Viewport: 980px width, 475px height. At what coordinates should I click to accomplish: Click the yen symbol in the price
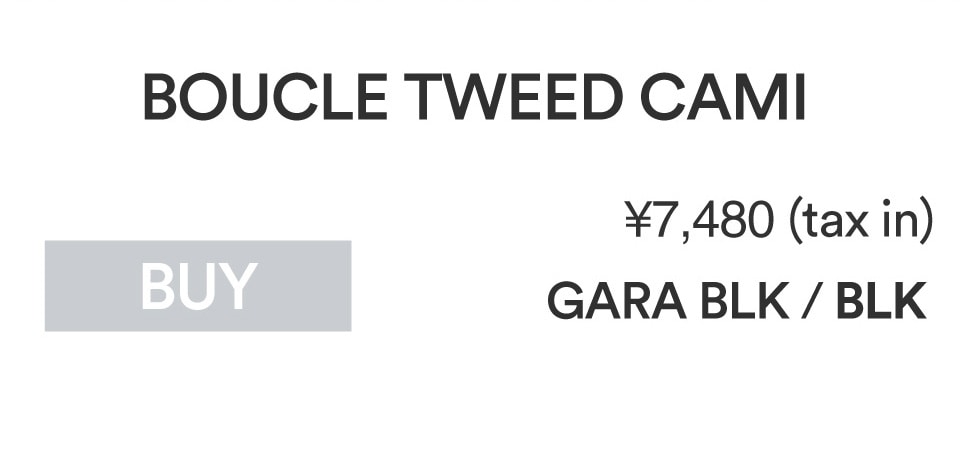(638, 222)
